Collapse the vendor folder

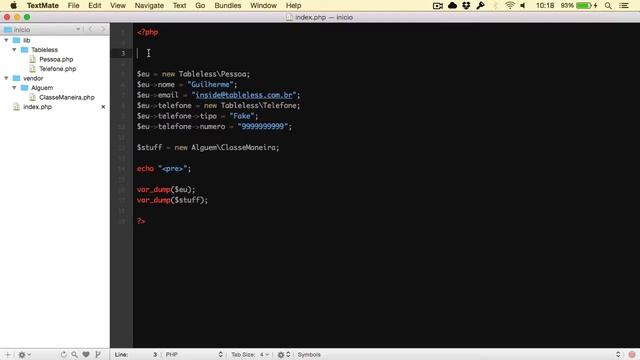coord(6,78)
